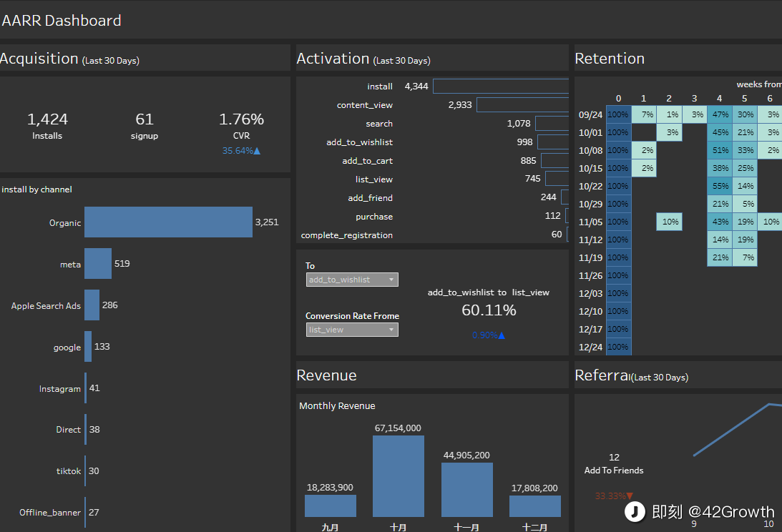Click the 51% retention cell for 10/08

[x=720, y=150]
